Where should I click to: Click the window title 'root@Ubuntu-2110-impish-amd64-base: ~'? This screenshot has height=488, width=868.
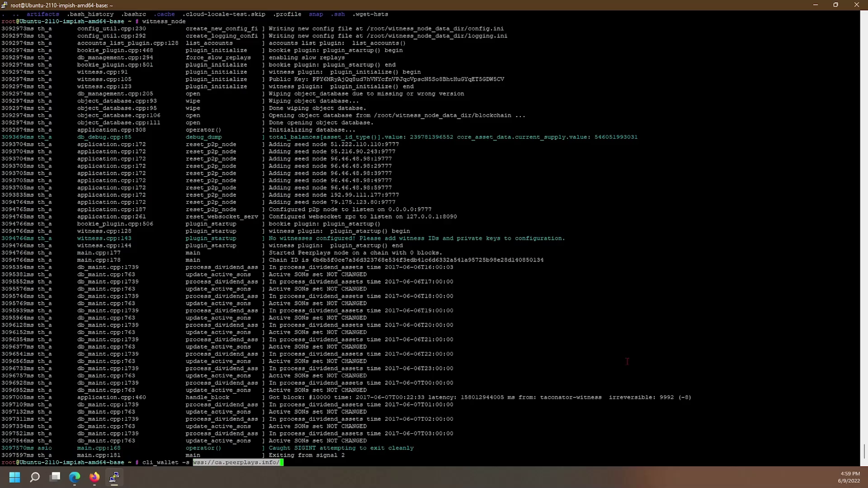(x=62, y=5)
